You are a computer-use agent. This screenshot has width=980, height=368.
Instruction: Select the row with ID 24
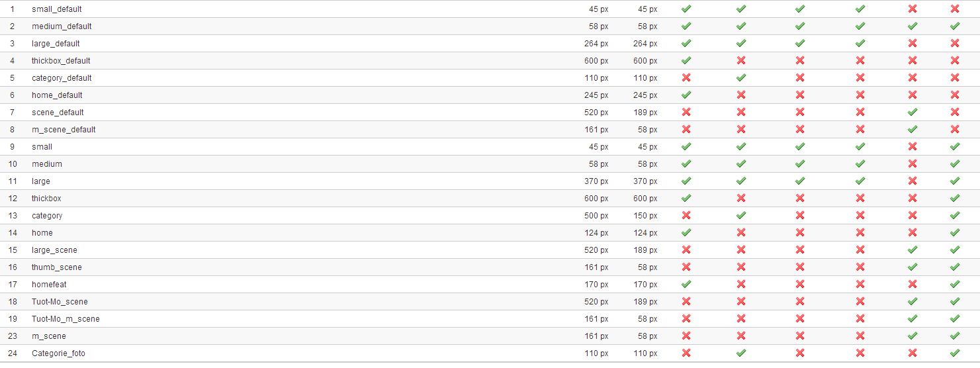click(490, 353)
